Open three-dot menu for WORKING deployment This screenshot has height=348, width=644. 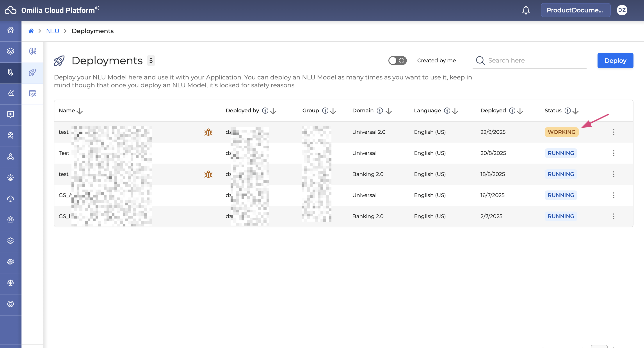tap(614, 132)
